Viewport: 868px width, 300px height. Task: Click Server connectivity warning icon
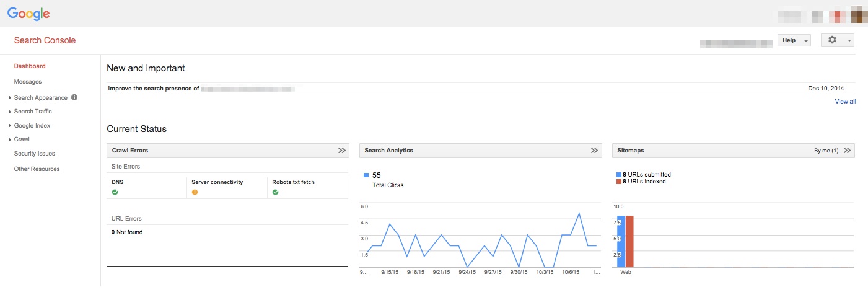point(195,192)
